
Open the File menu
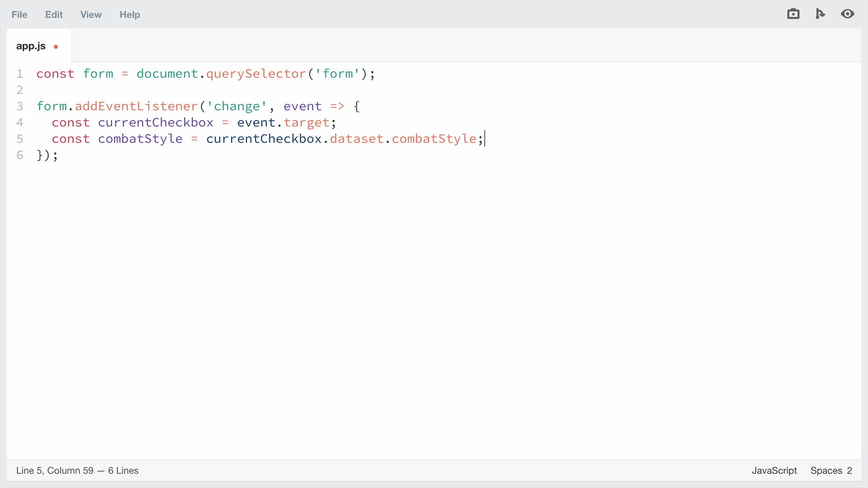pyautogui.click(x=19, y=14)
